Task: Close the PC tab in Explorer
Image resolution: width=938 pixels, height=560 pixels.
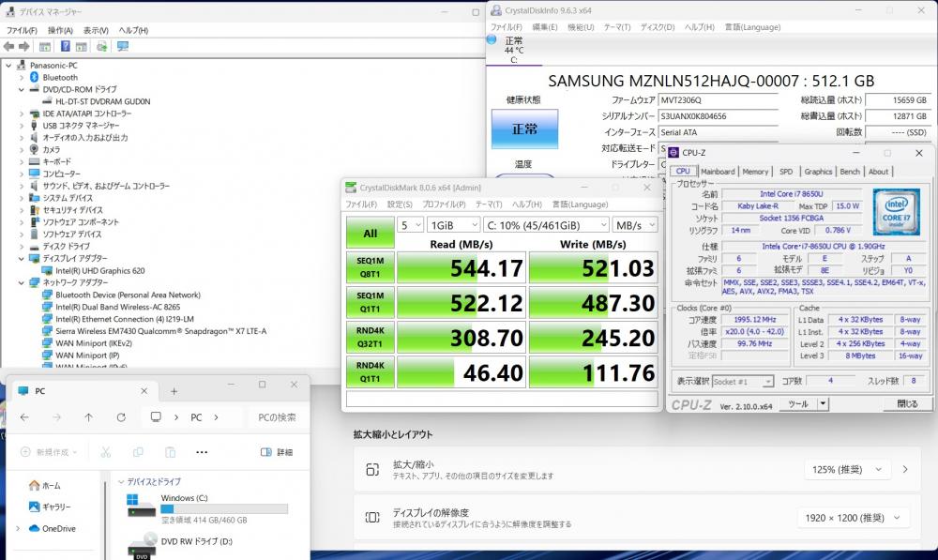Action: click(x=144, y=390)
